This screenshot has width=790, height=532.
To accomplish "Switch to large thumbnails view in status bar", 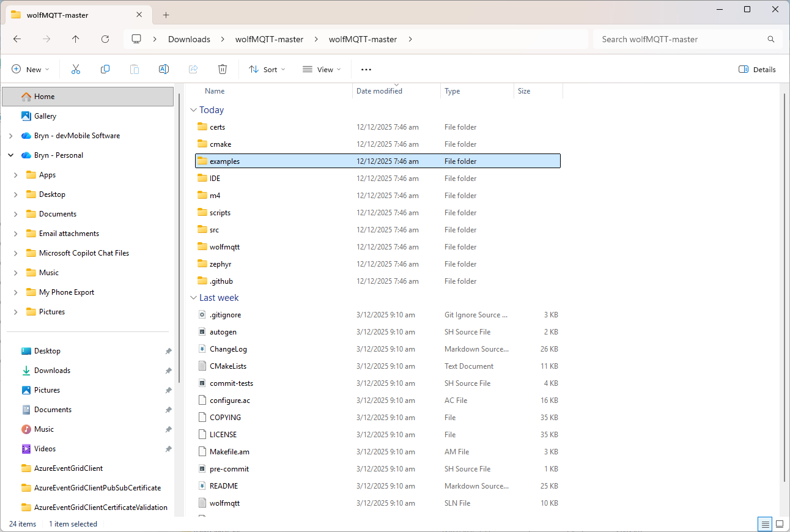I will [x=780, y=524].
